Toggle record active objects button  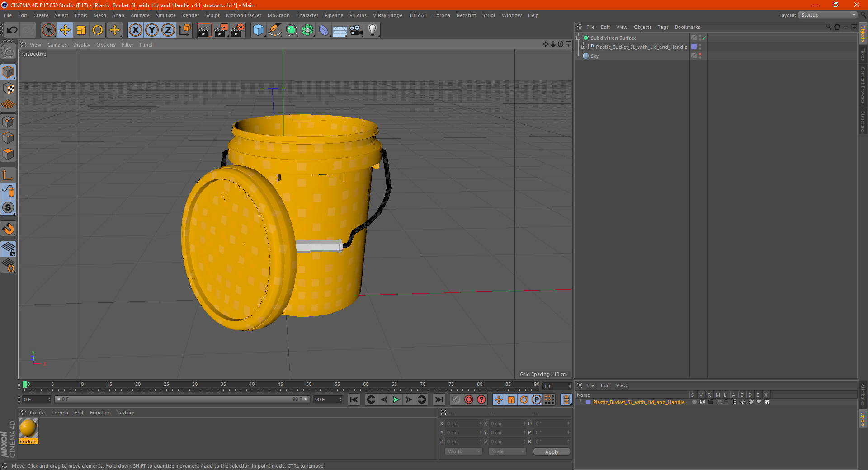[x=456, y=399]
